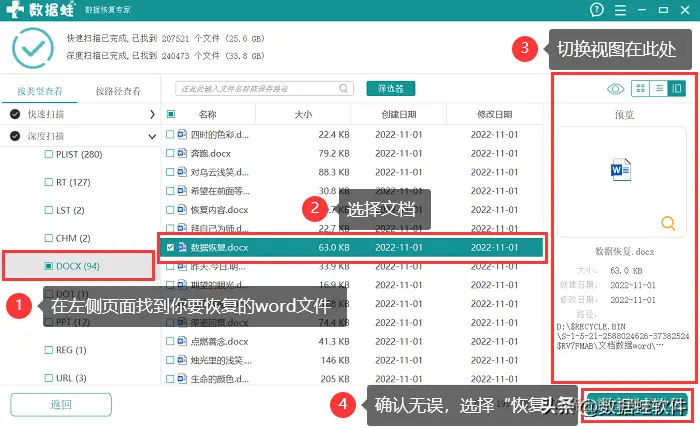Switch to grid thumbnail view
The width and height of the screenshot is (700, 428).
coord(640,88)
